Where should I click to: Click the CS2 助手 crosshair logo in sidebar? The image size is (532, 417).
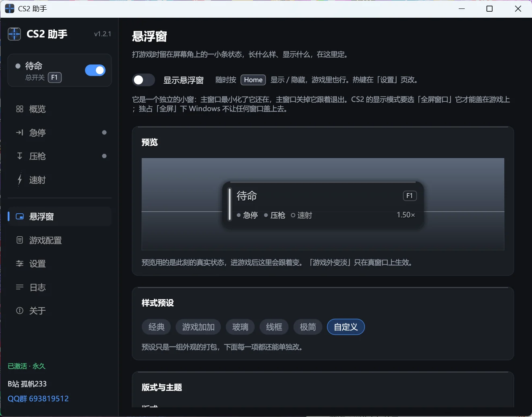(14, 34)
